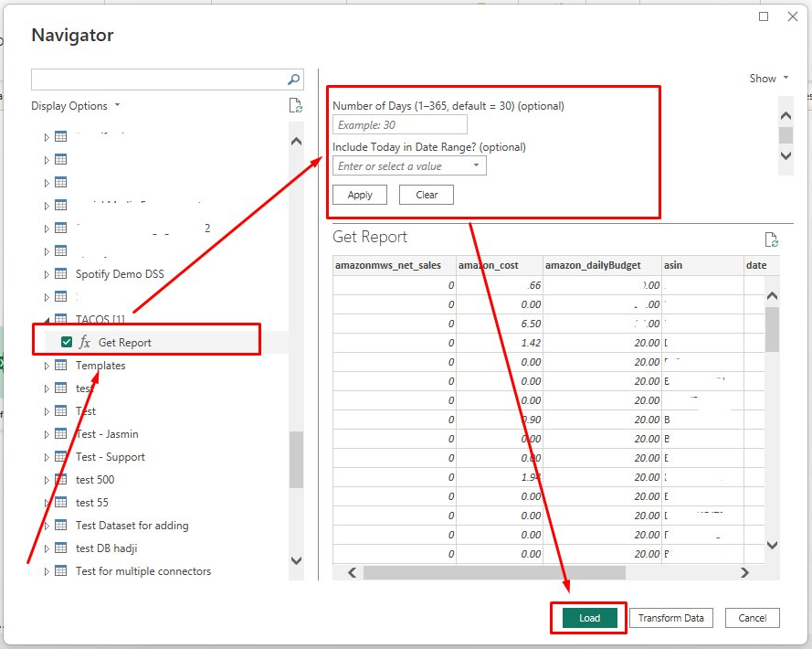The height and width of the screenshot is (649, 812).
Task: Expand the Test - Jasmin node
Action: tap(47, 434)
